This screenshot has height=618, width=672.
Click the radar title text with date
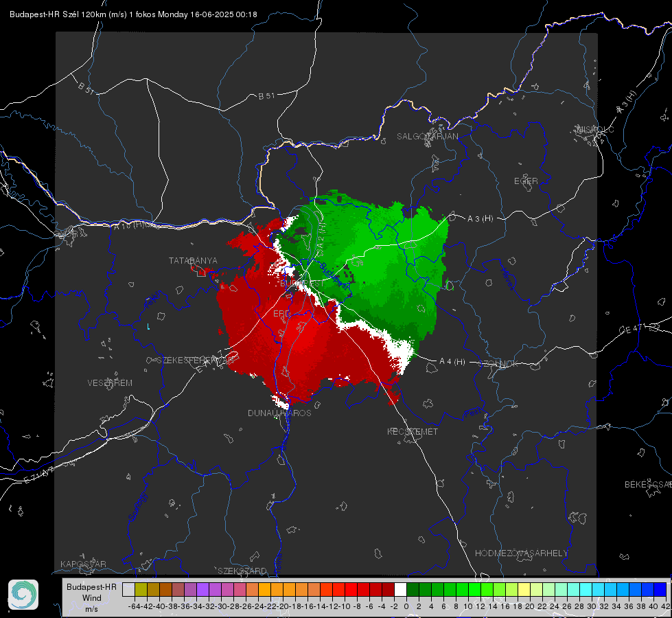pyautogui.click(x=133, y=14)
